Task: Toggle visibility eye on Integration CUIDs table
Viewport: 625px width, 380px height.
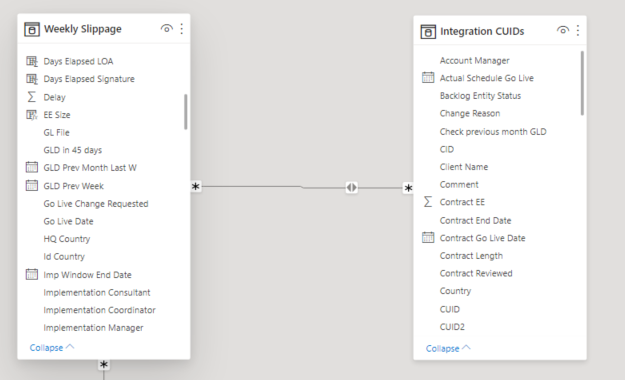Action: 563,30
